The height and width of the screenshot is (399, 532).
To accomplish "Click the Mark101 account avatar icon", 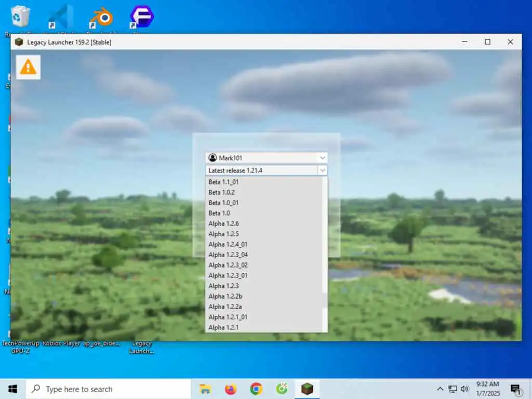I will (212, 158).
